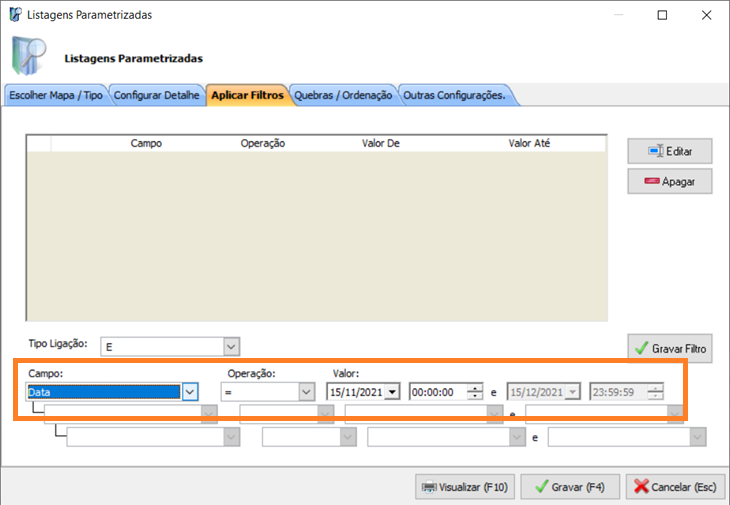Open the Outras Configurações tab
Screen dimensions: 730x505
[x=458, y=96]
